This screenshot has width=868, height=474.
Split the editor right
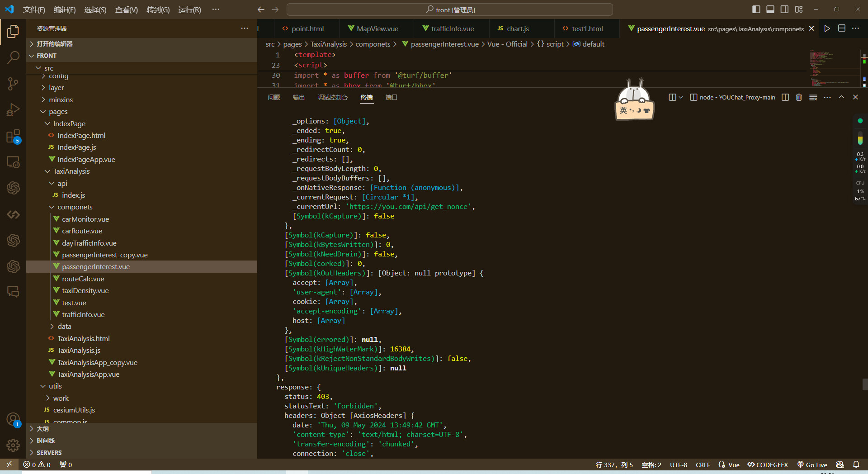(841, 28)
